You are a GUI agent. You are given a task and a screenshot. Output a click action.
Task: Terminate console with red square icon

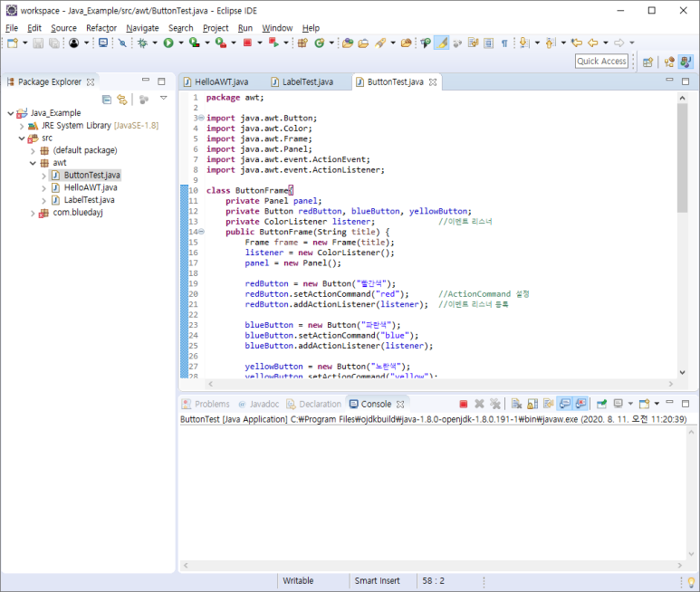(464, 405)
